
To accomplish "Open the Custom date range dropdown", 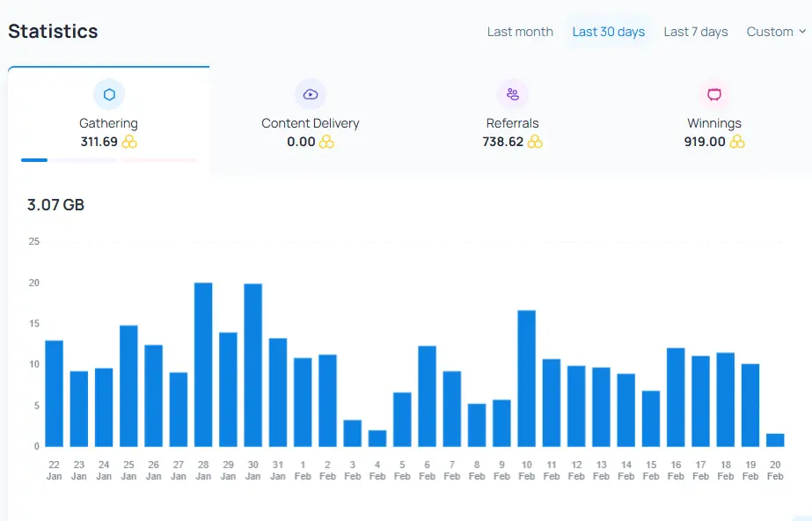I will coord(776,32).
